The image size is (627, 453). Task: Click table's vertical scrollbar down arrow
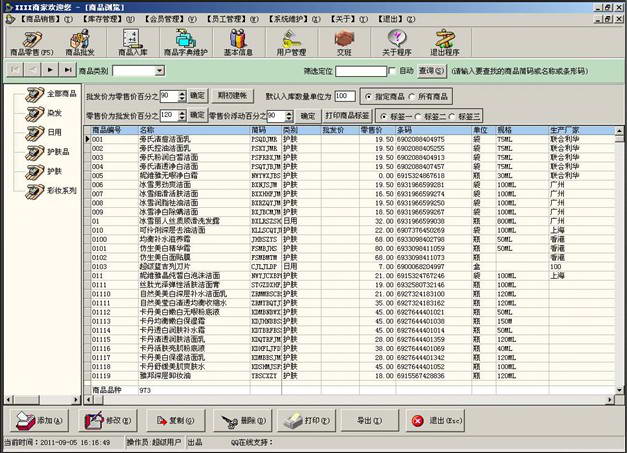619,390
